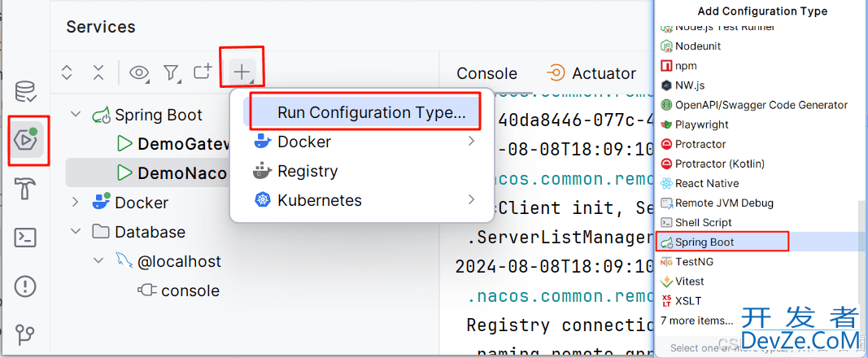This screenshot has height=358, width=868.
Task: Click the TestNG icon in list
Action: pos(666,262)
